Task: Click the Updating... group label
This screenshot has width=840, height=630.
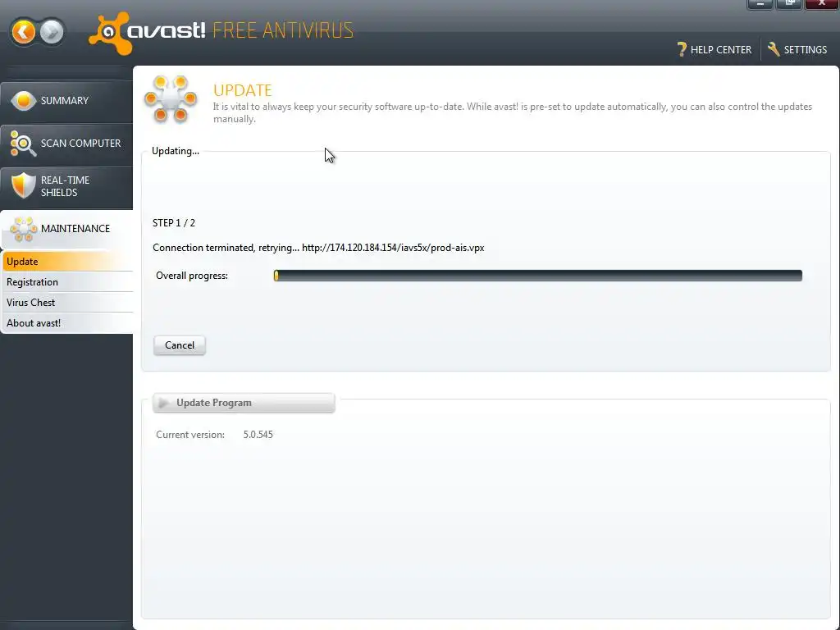Action: pos(176,151)
